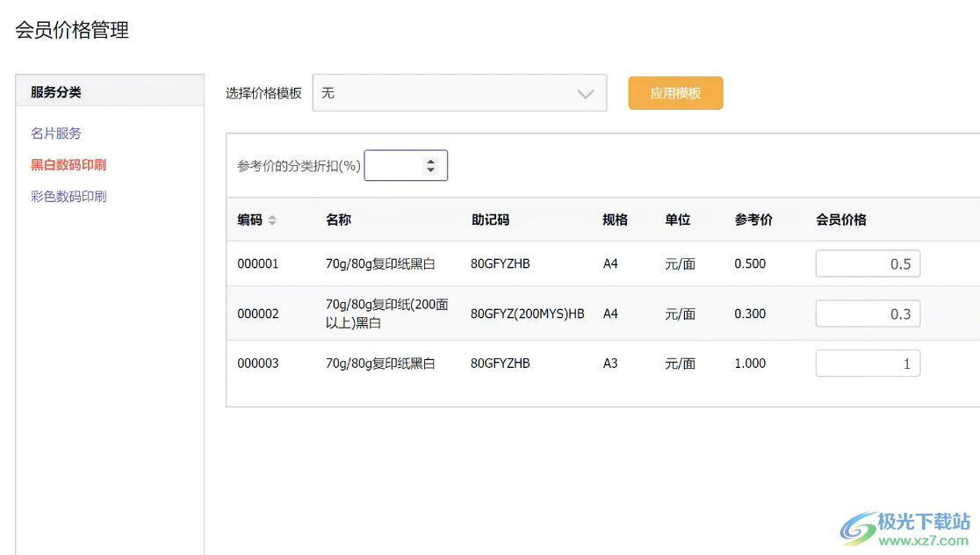Select 黑白数码印刷 category
The height and width of the screenshot is (555, 980).
pos(68,165)
